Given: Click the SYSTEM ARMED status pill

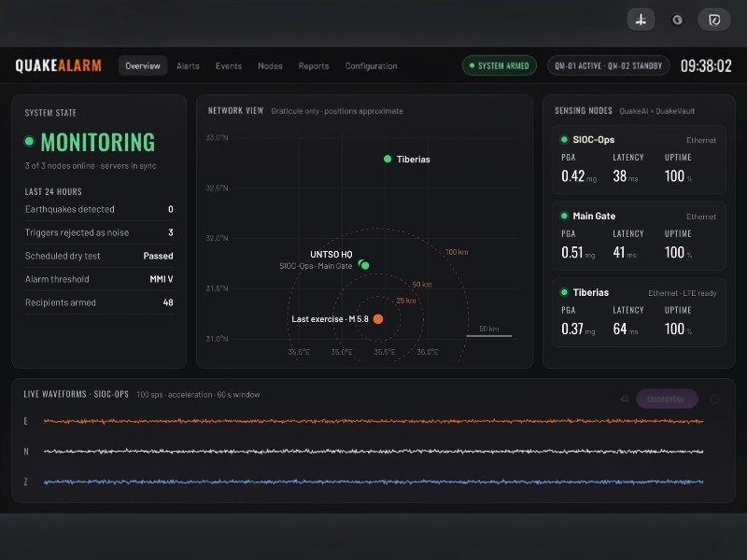Looking at the screenshot, I should tap(500, 65).
